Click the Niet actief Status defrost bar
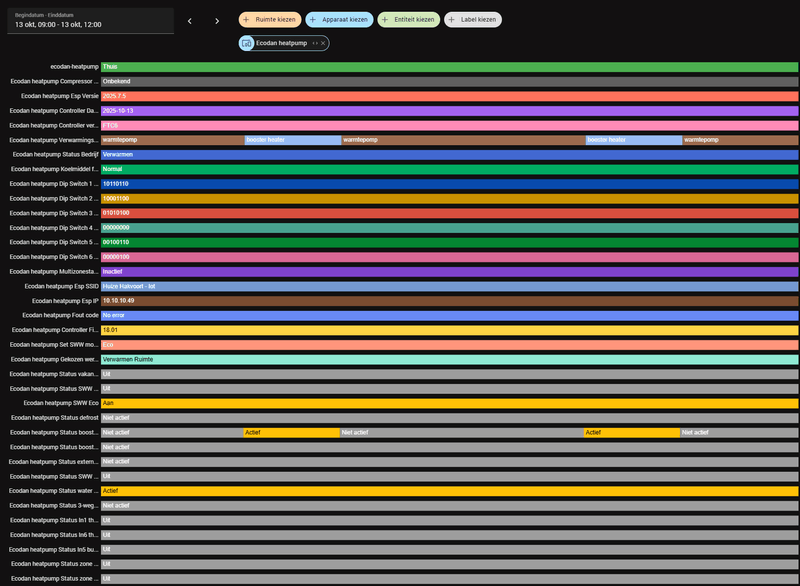The image size is (800, 586). click(449, 418)
